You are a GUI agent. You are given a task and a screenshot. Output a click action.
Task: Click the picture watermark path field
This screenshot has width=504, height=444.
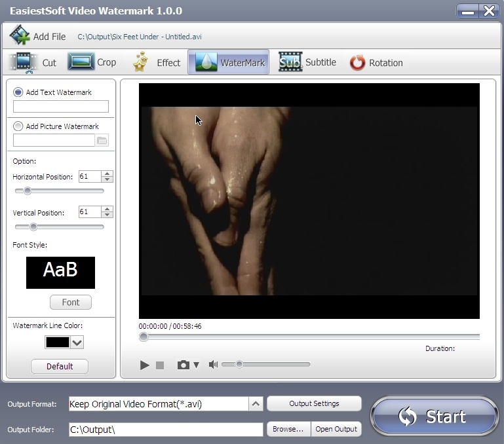[54, 140]
